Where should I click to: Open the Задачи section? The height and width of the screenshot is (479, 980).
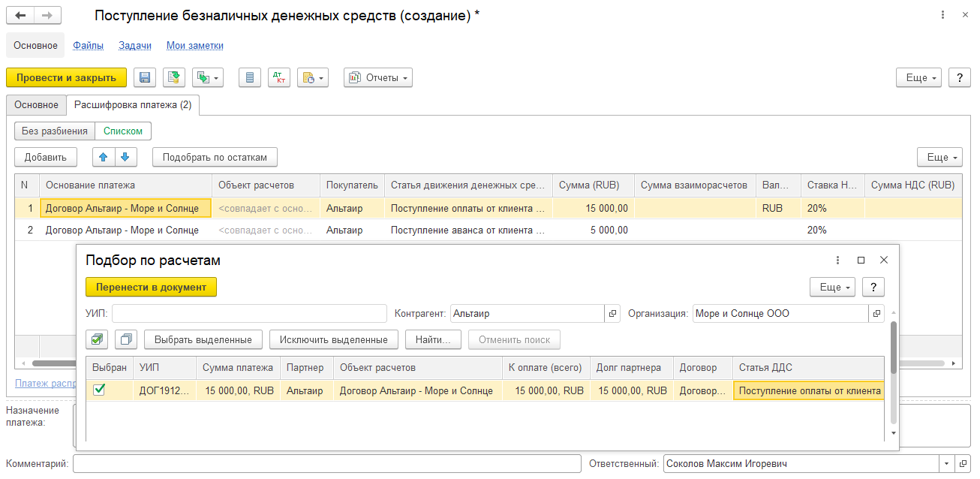pos(135,45)
